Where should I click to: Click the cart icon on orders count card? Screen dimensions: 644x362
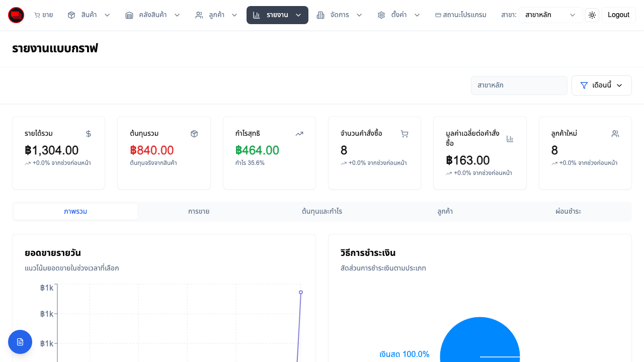(405, 134)
